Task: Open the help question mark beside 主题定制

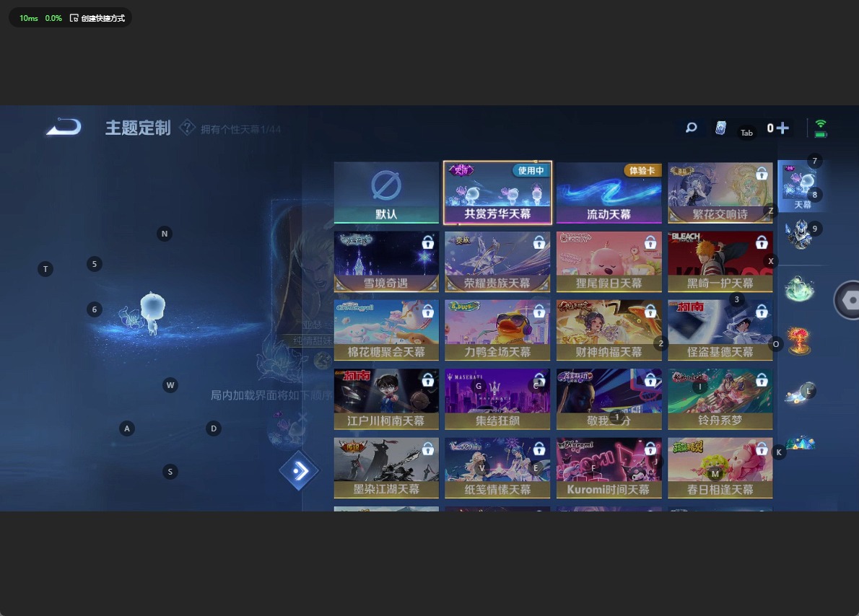Action: [x=187, y=128]
